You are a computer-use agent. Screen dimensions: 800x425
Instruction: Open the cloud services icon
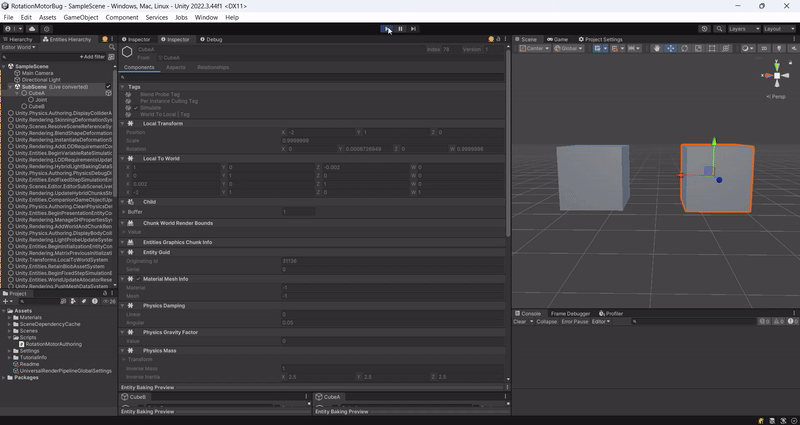33,29
